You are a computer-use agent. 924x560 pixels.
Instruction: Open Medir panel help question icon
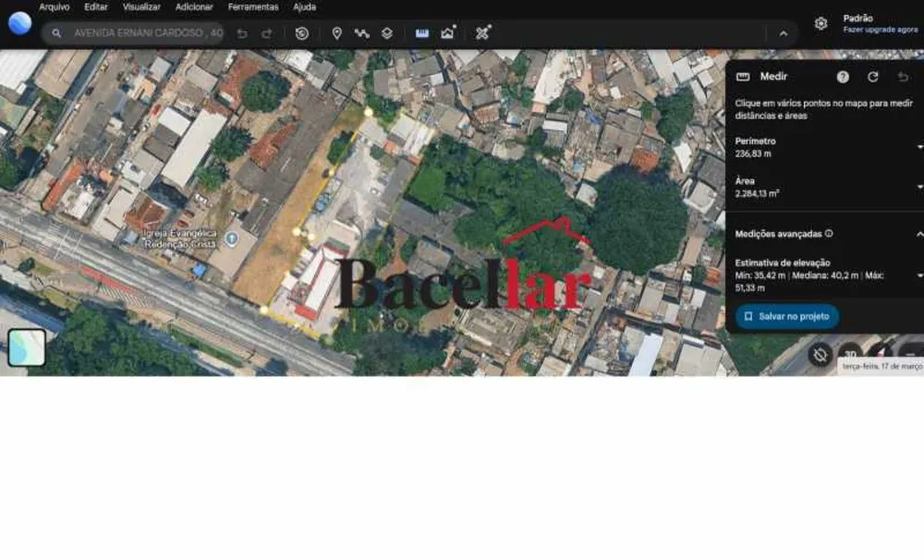843,77
